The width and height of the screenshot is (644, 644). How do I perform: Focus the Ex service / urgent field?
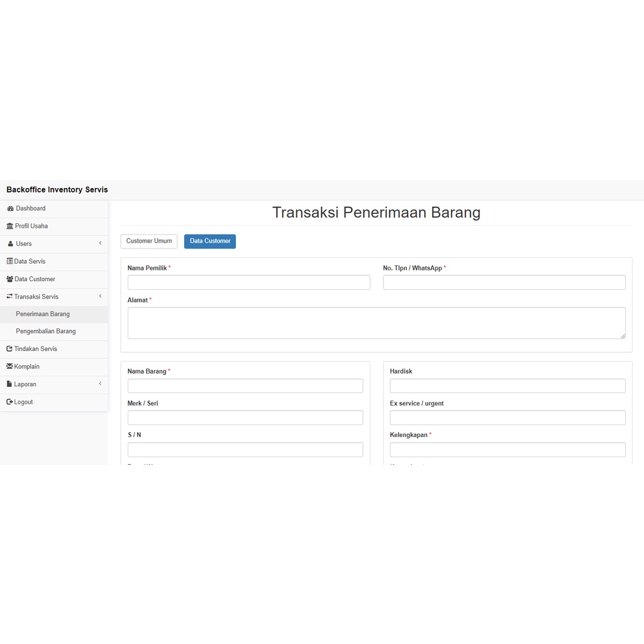point(508,418)
